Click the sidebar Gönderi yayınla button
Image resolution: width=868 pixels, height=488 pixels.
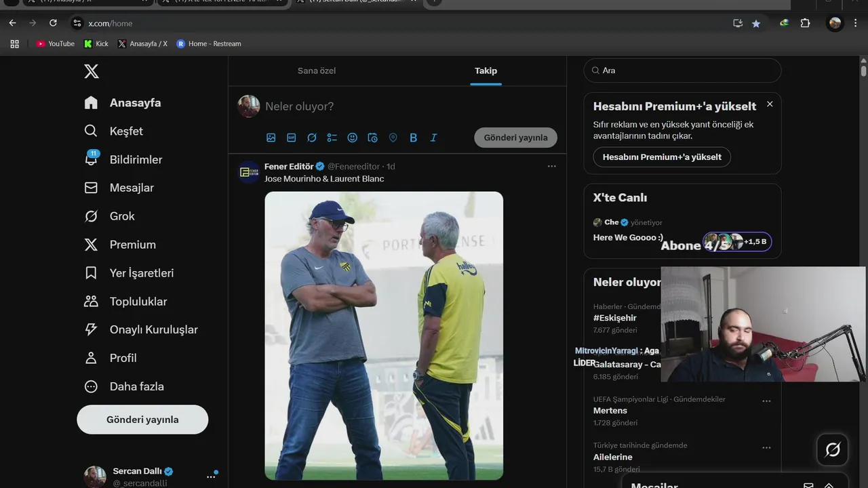pyautogui.click(x=142, y=420)
